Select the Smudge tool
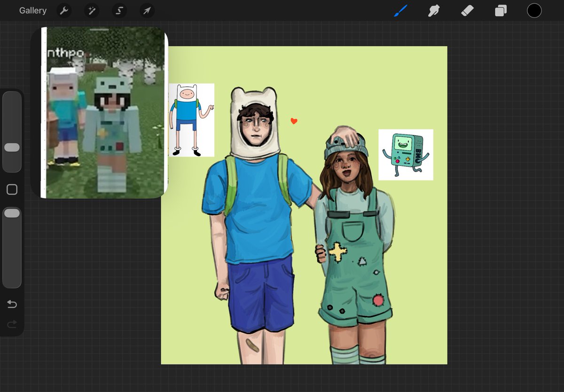Viewport: 564px width, 392px height. point(434,10)
